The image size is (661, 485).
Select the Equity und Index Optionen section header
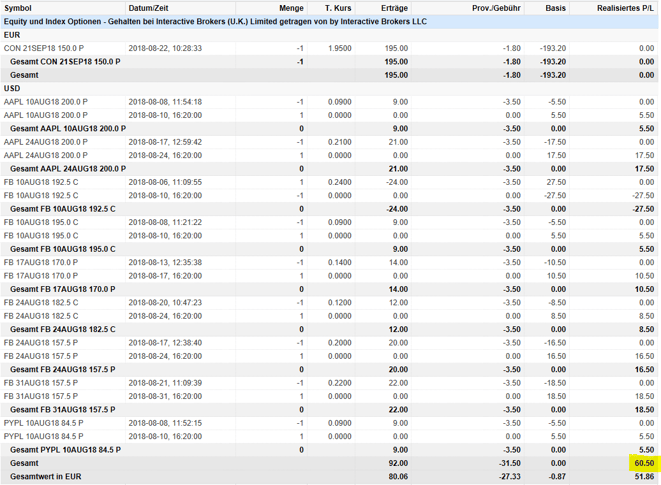(x=215, y=22)
